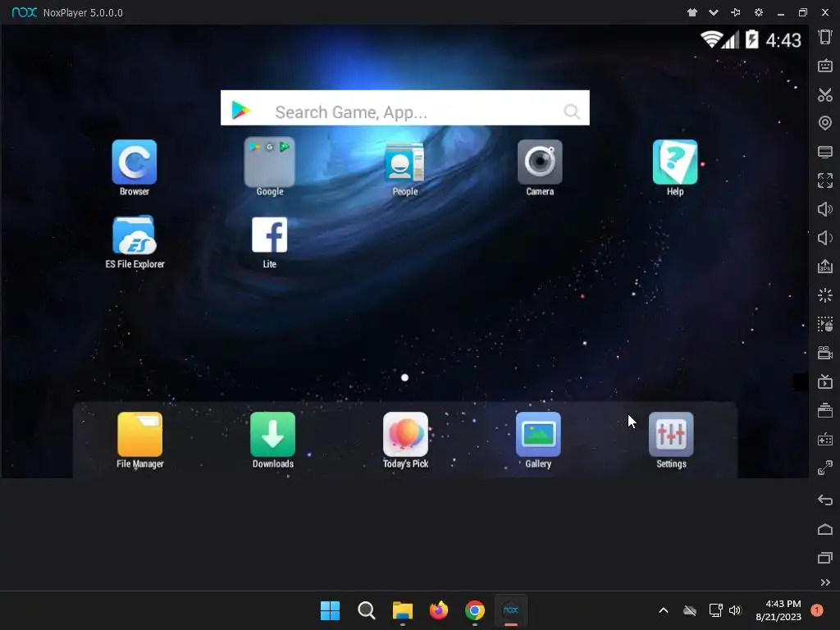Open the macro recorder sidebar icon
The height and width of the screenshot is (630, 840).
825,324
